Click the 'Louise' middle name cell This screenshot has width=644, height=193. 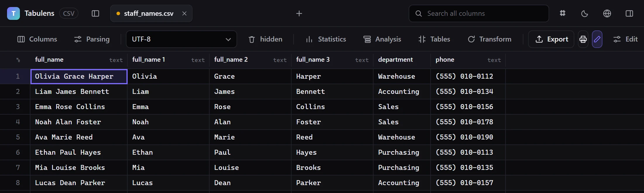[x=250, y=168]
